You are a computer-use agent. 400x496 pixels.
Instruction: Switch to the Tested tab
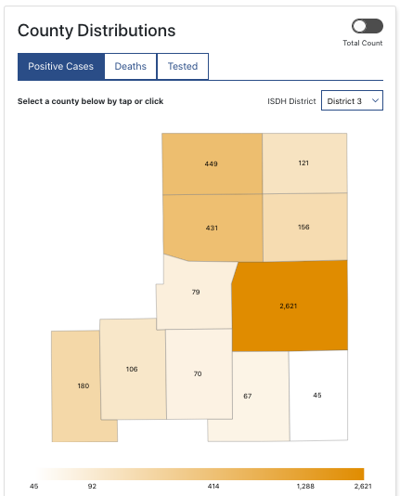click(183, 66)
